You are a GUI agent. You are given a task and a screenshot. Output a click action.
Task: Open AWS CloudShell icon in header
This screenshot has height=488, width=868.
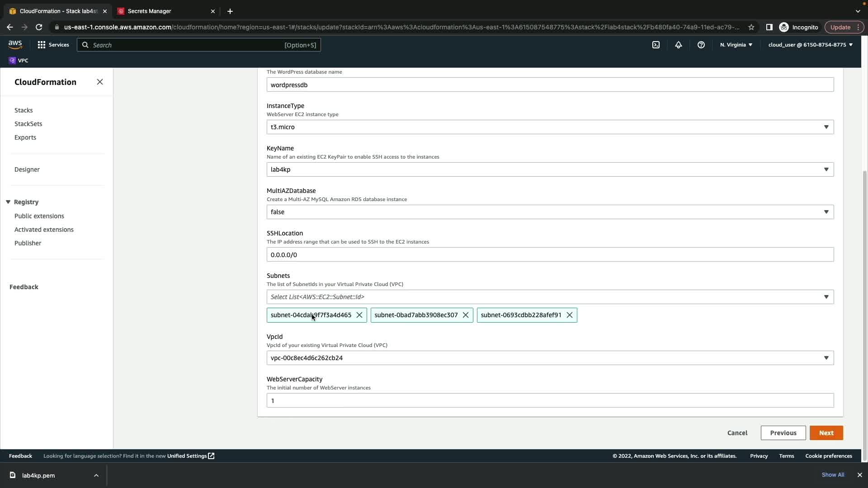pyautogui.click(x=656, y=45)
